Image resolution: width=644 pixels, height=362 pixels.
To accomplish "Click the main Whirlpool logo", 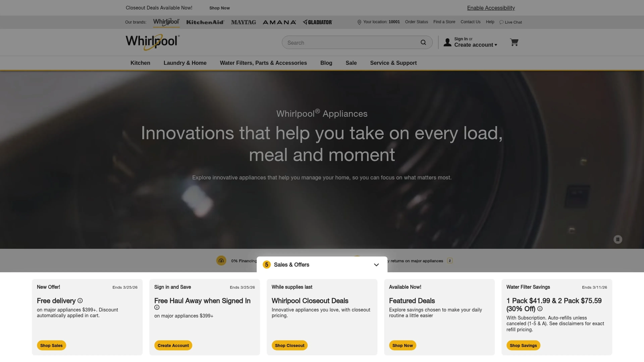I will click(x=152, y=42).
